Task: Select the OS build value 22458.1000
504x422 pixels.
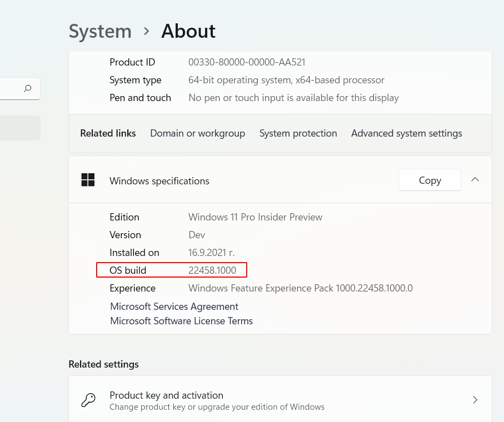Action: pos(212,270)
